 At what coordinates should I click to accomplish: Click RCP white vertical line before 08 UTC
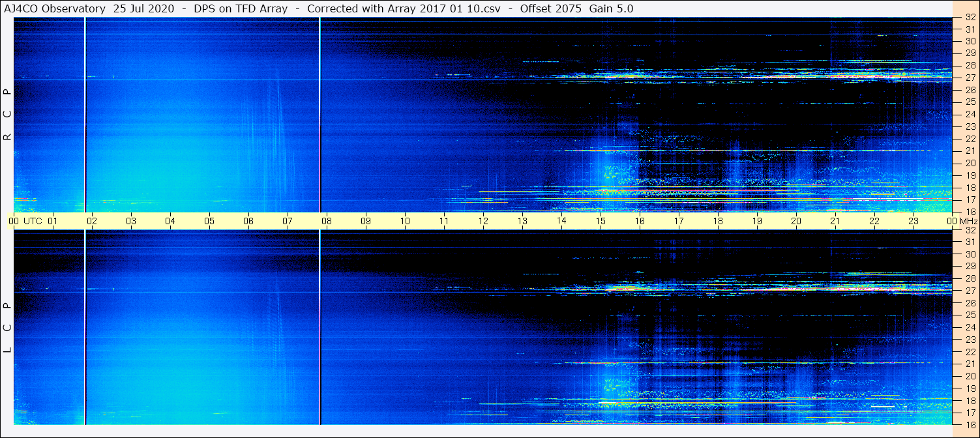click(320, 115)
